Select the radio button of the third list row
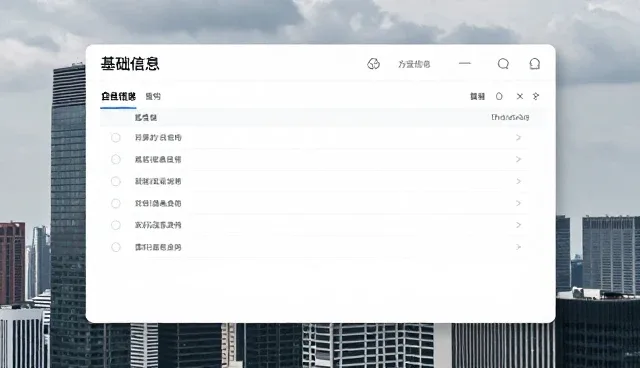Image resolution: width=640 pixels, height=368 pixels. click(116, 181)
